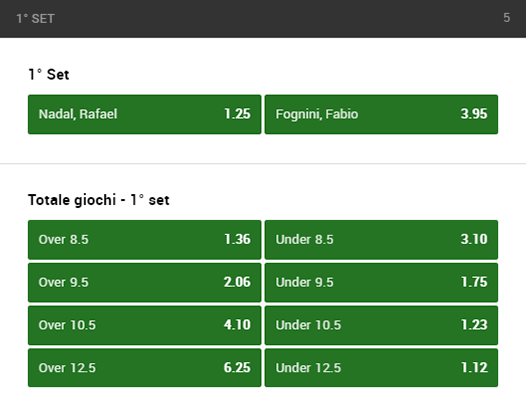Screen dimensions: 526x414
Task: Collapse the 1° SET header section
Action: [263, 18]
